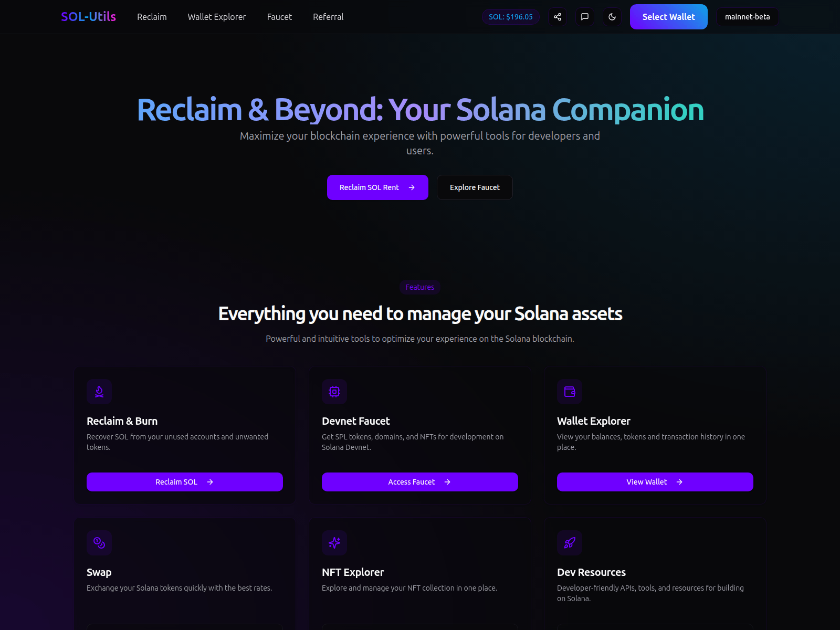Image resolution: width=840 pixels, height=630 pixels.
Task: Click the Dev Resources rocket icon
Action: click(x=570, y=543)
